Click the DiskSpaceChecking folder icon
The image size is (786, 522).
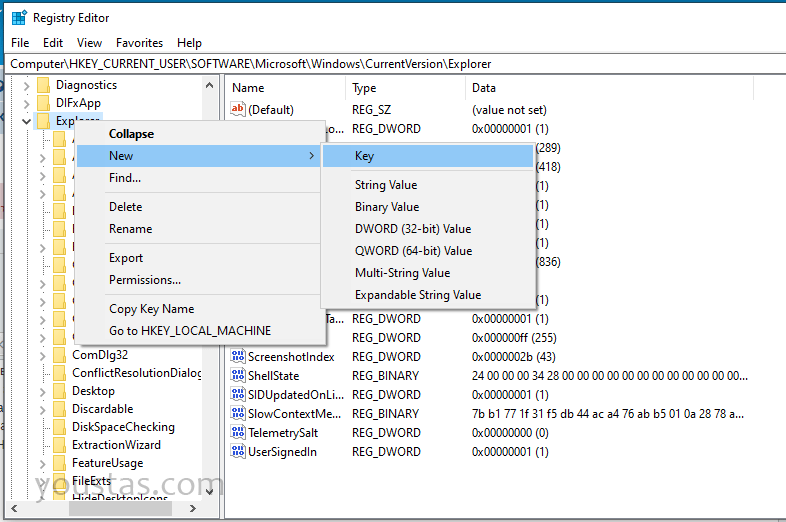60,427
